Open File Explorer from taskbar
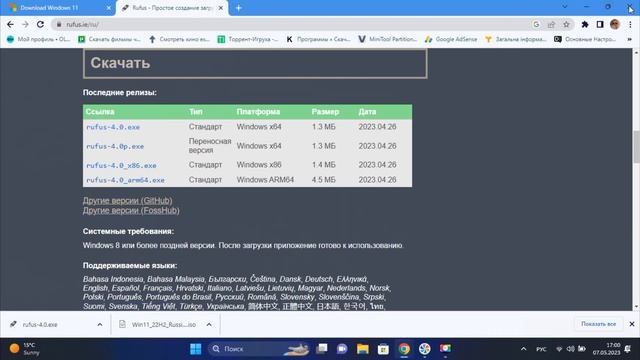The width and height of the screenshot is (640, 360). tap(362, 349)
